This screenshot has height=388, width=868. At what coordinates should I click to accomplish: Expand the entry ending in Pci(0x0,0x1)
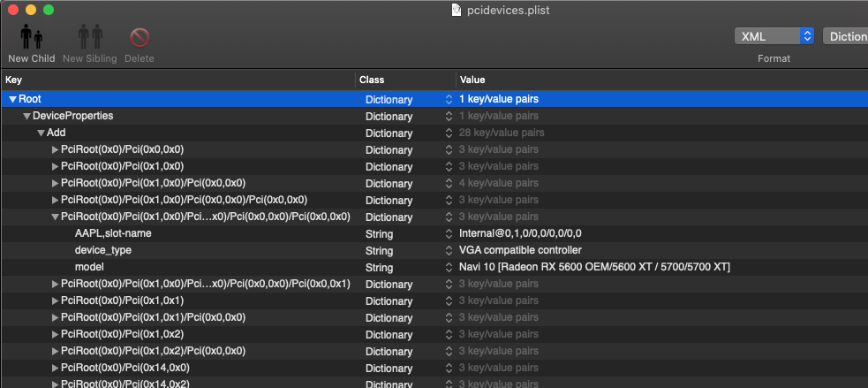[x=55, y=284]
